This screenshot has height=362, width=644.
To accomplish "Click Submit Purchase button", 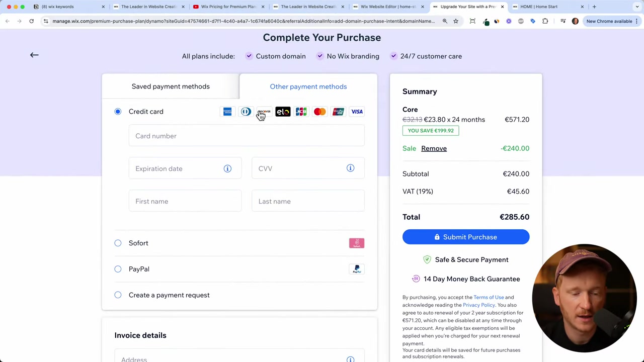I will 466,237.
